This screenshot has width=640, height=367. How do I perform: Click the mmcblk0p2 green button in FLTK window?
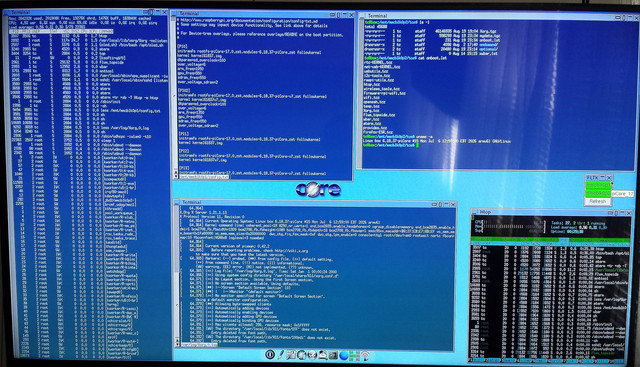[x=598, y=193]
